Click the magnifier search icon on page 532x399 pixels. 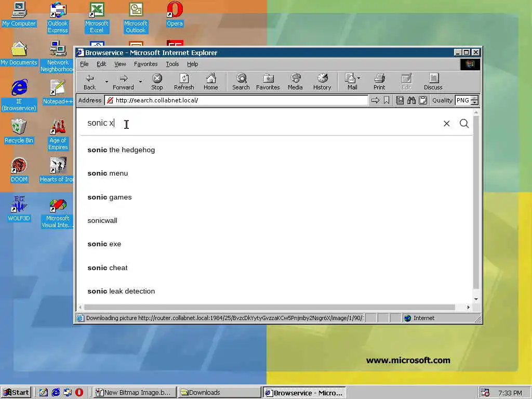point(464,123)
